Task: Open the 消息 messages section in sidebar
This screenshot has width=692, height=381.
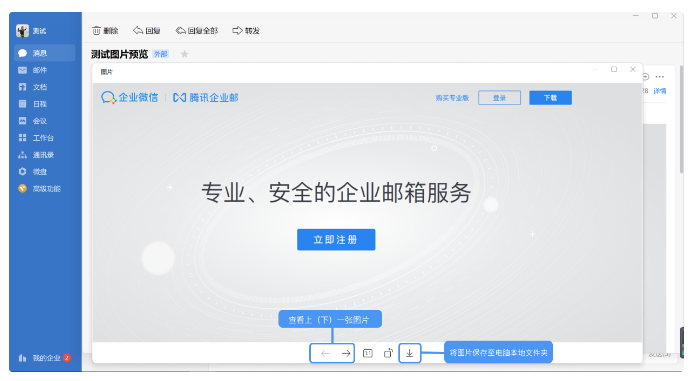Action: (x=45, y=53)
